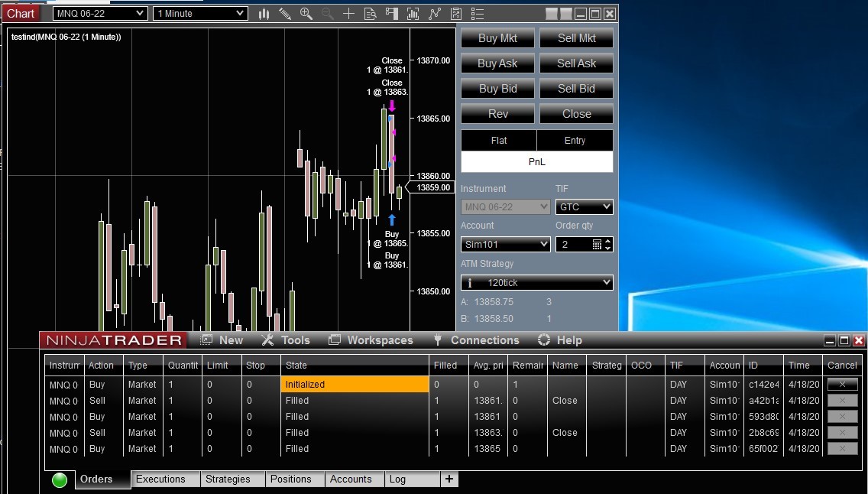Click the order quantity calculator icon
Image resolution: width=868 pixels, height=494 pixels.
(x=597, y=244)
